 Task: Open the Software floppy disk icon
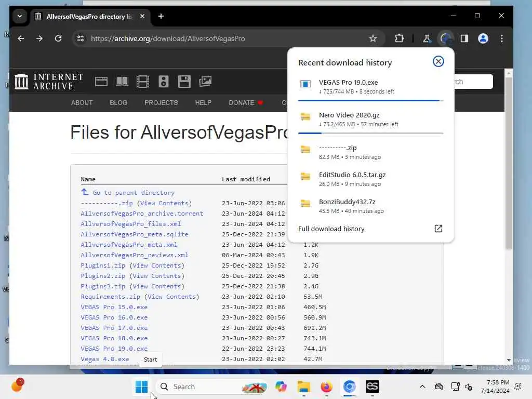click(184, 82)
